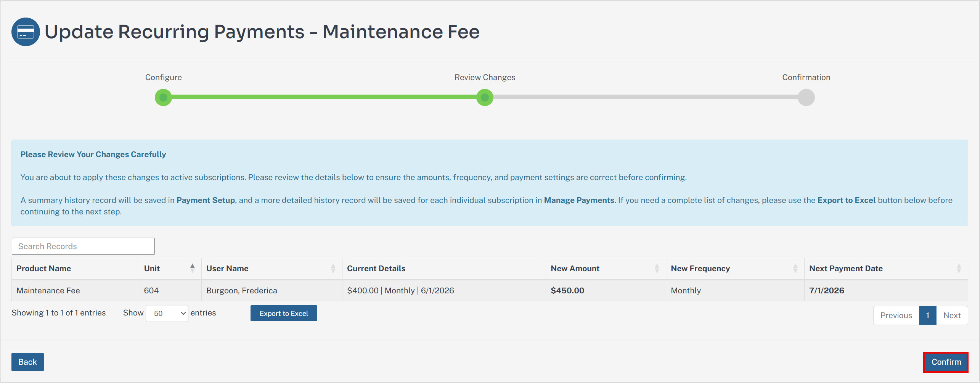Click the Confirmation step label
Viewport: 980px width, 383px height.
(x=806, y=77)
